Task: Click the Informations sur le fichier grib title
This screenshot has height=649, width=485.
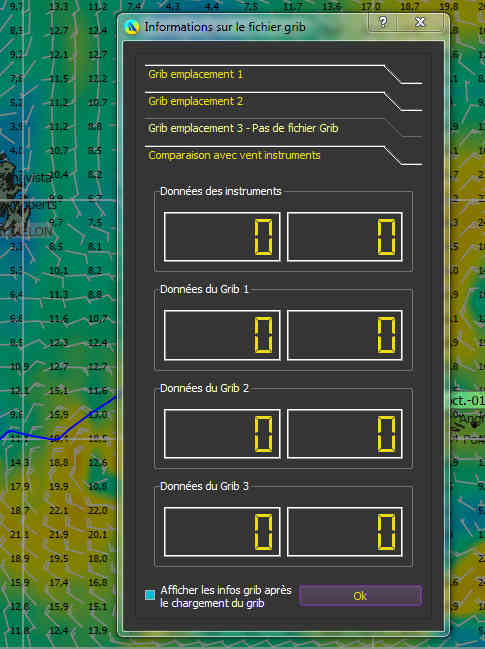Action: click(225, 27)
